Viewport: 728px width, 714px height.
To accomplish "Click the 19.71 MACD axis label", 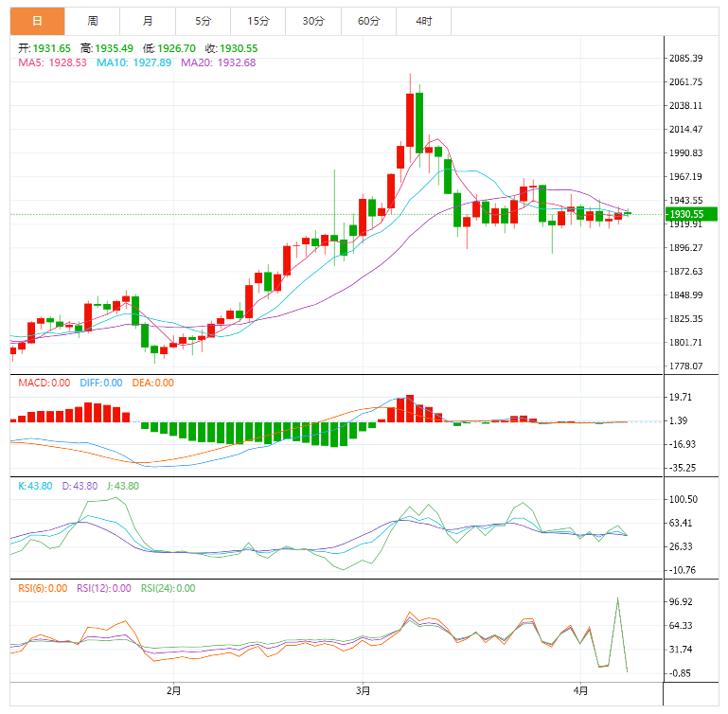I will pos(680,397).
